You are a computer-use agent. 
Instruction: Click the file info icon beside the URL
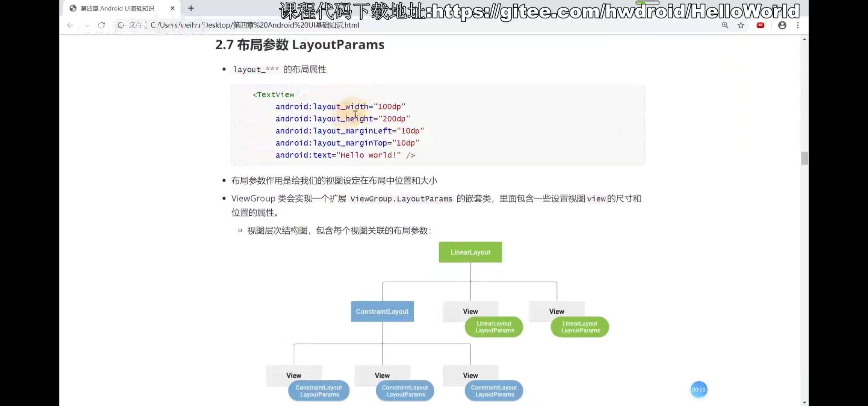pyautogui.click(x=121, y=25)
